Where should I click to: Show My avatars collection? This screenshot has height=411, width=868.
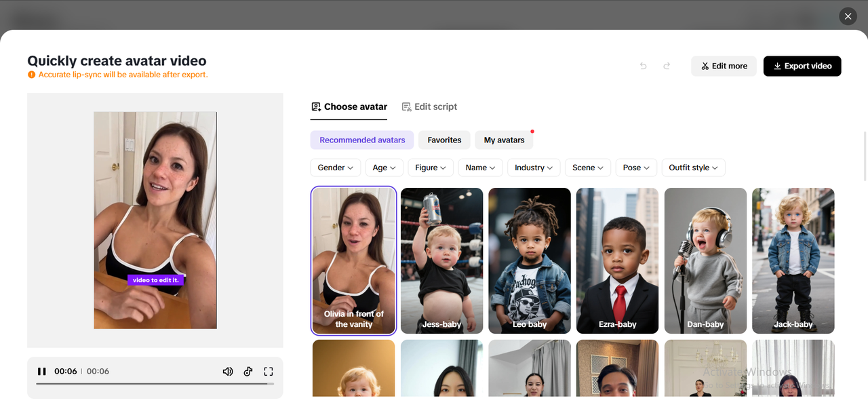(x=504, y=140)
